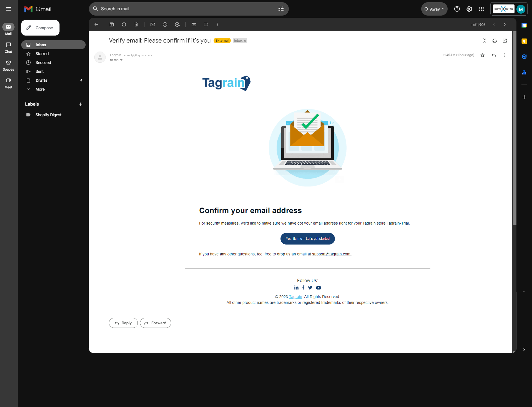Open Google Calendar side panel icon

tap(524, 26)
